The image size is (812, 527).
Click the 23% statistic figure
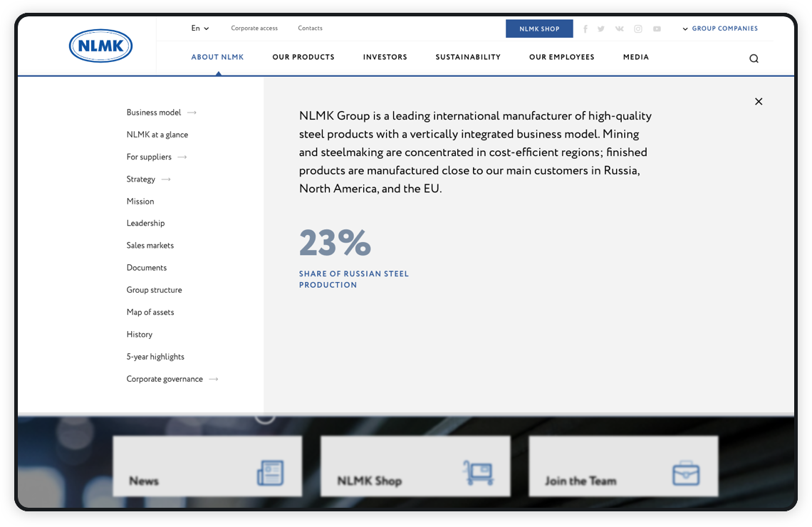pyautogui.click(x=335, y=243)
